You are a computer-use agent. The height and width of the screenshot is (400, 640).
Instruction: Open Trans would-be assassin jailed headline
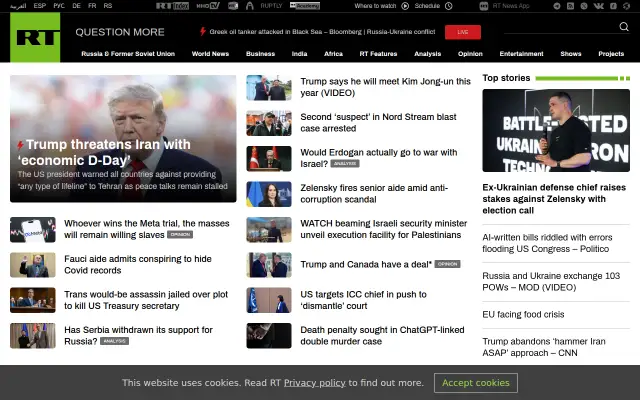click(146, 300)
